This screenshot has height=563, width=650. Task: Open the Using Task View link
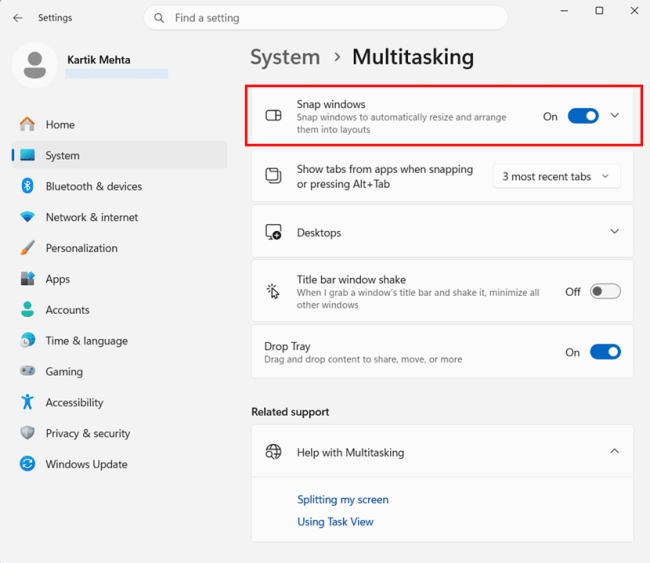coord(335,522)
